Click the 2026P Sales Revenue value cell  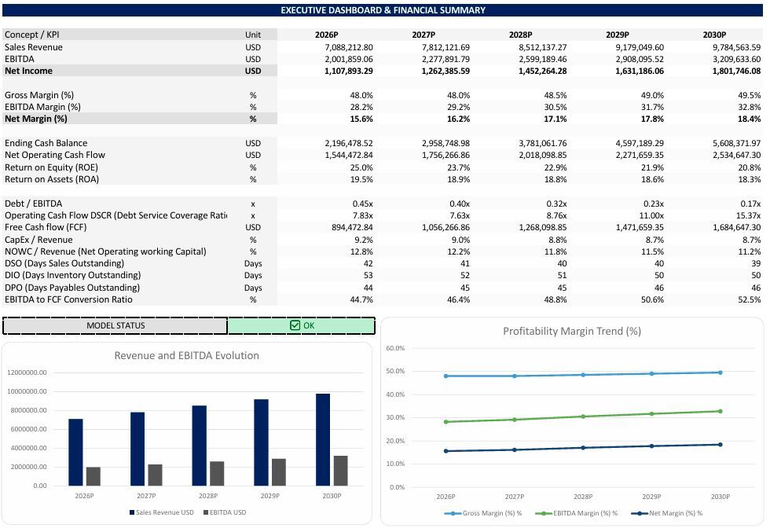pyautogui.click(x=349, y=47)
